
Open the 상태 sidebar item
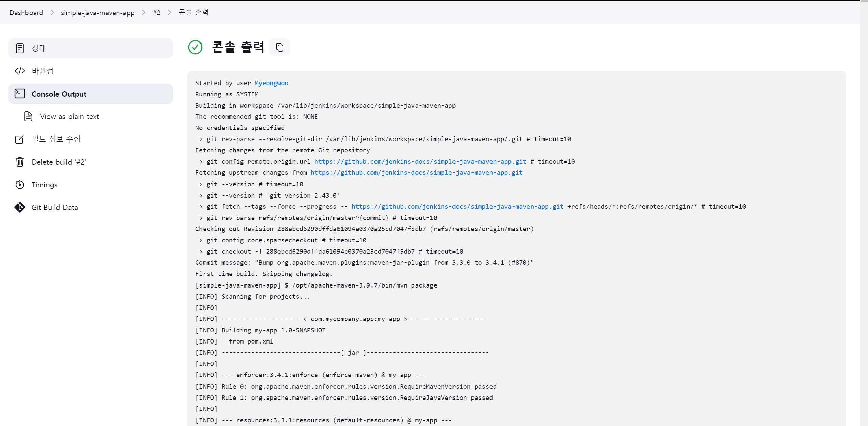[x=91, y=48]
